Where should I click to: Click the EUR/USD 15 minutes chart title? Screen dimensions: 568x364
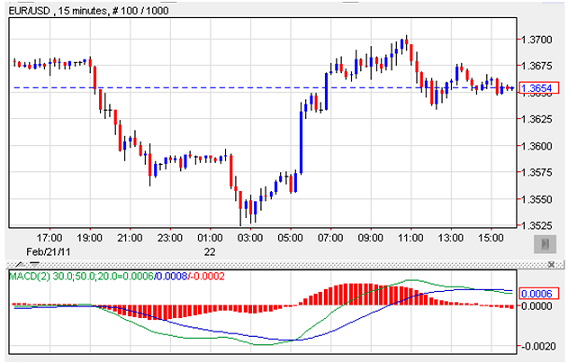(x=88, y=11)
